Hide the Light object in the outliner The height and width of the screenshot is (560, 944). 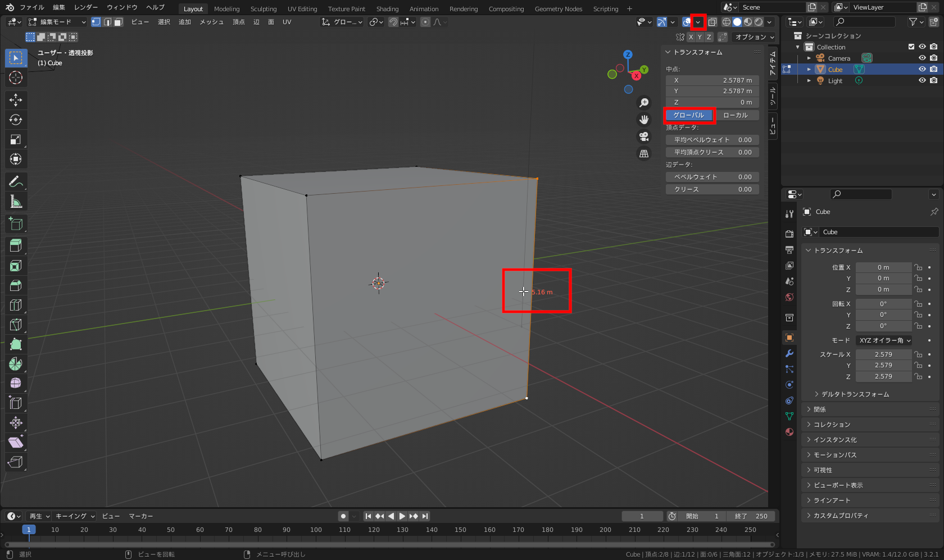point(922,80)
